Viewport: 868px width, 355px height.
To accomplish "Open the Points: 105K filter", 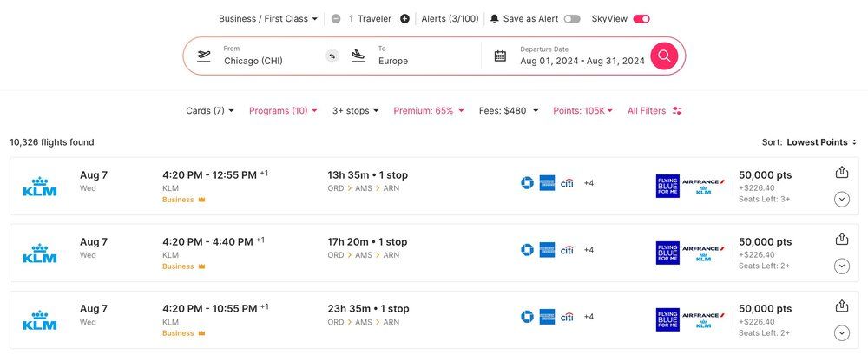I will pos(582,111).
